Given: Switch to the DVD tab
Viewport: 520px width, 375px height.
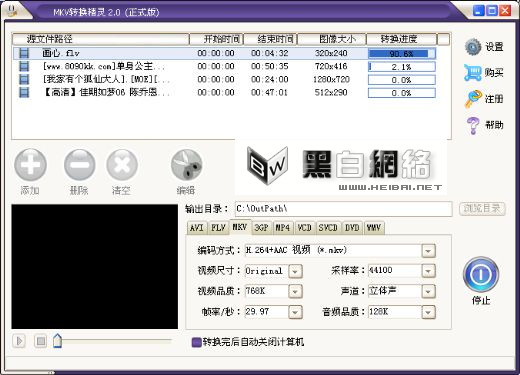Looking at the screenshot, I should click(352, 228).
